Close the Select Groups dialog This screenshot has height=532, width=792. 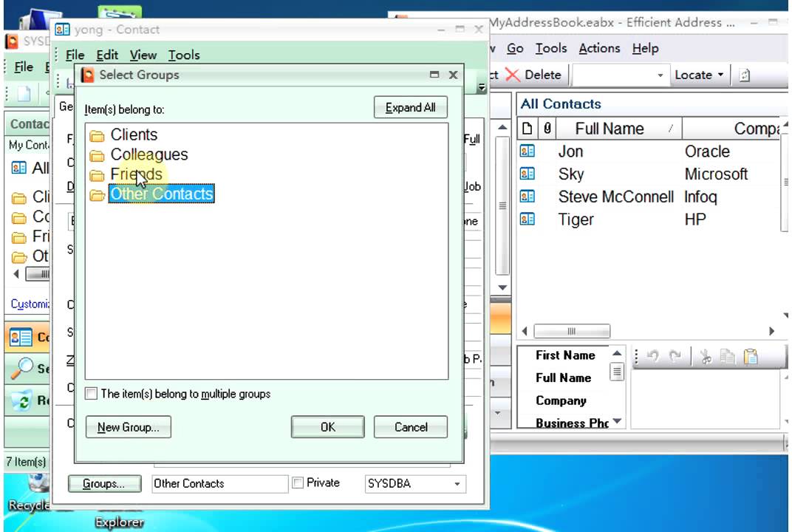pos(453,75)
